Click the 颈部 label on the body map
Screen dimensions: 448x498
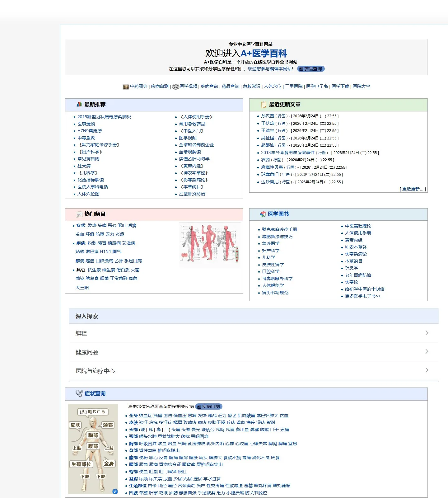click(x=108, y=425)
